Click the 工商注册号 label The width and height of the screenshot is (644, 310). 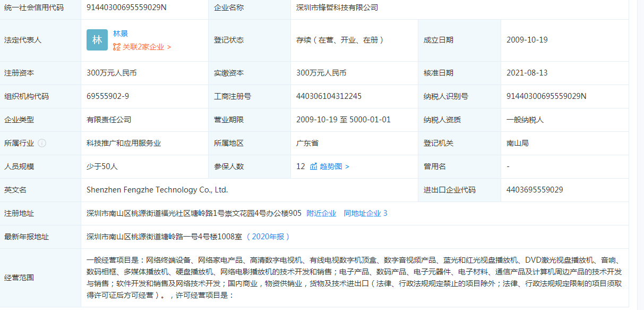pyautogui.click(x=233, y=96)
